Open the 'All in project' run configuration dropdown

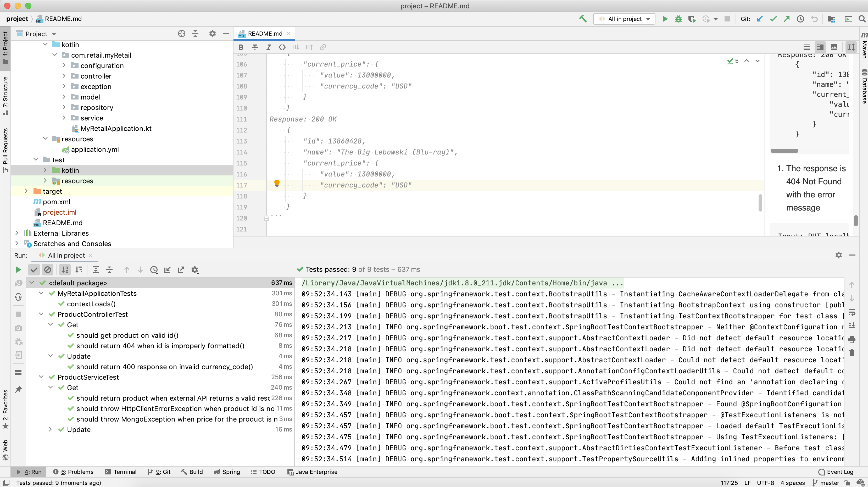[x=624, y=19]
